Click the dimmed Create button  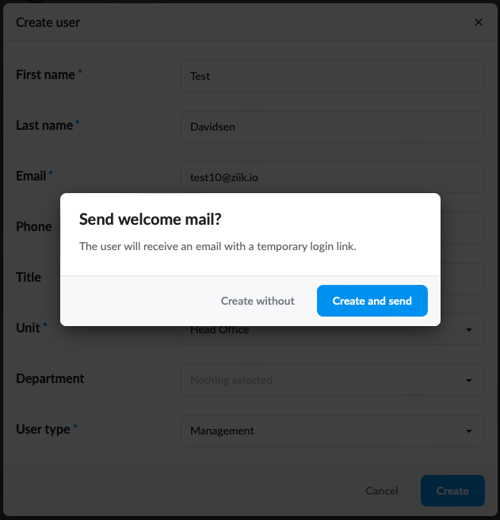[452, 491]
